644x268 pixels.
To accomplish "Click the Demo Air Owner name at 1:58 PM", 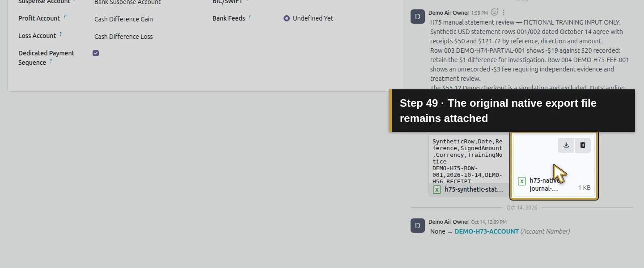I will click(x=449, y=13).
